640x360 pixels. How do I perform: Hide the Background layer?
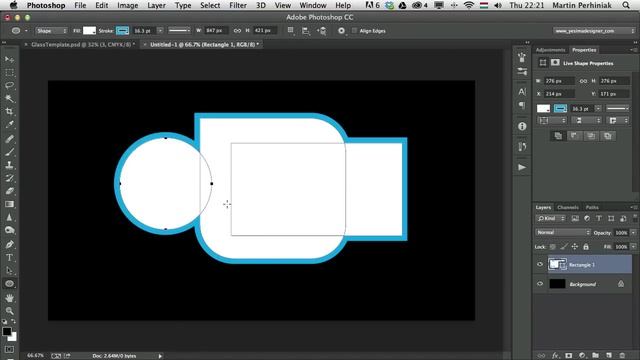[x=540, y=284]
